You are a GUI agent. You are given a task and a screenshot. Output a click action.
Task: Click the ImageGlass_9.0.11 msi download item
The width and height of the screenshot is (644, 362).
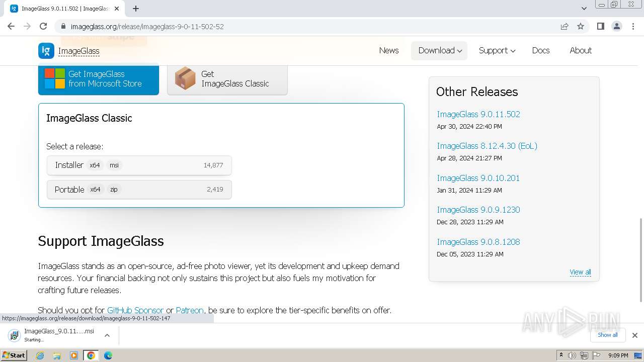pyautogui.click(x=59, y=335)
